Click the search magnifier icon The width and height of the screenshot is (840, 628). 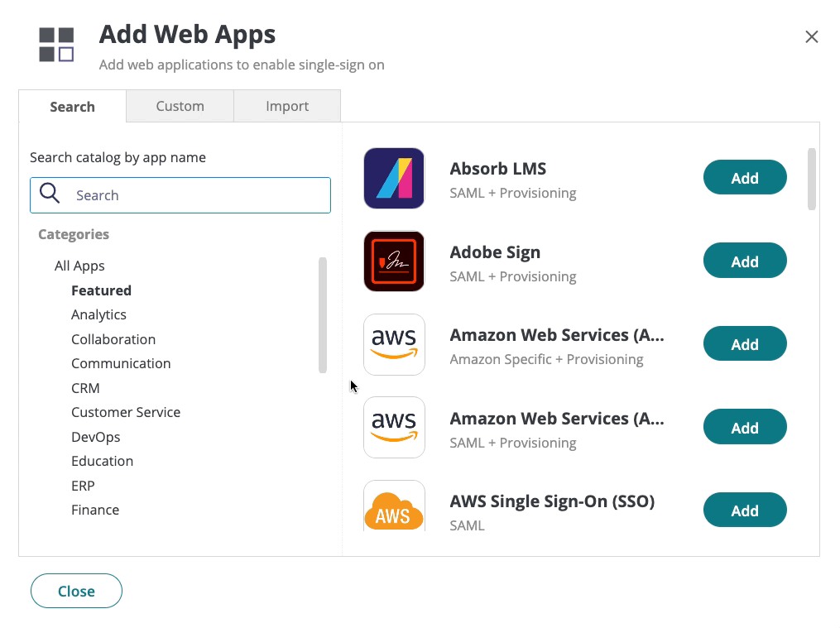coord(50,194)
